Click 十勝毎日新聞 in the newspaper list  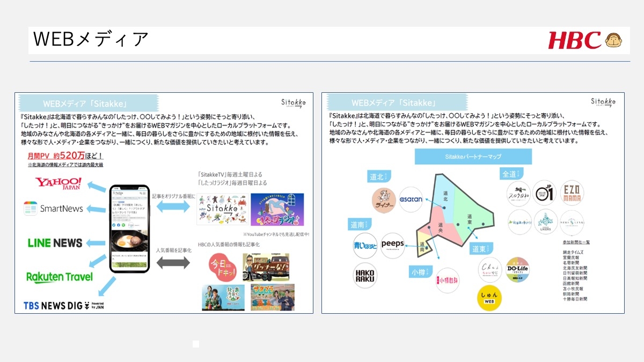click(575, 299)
